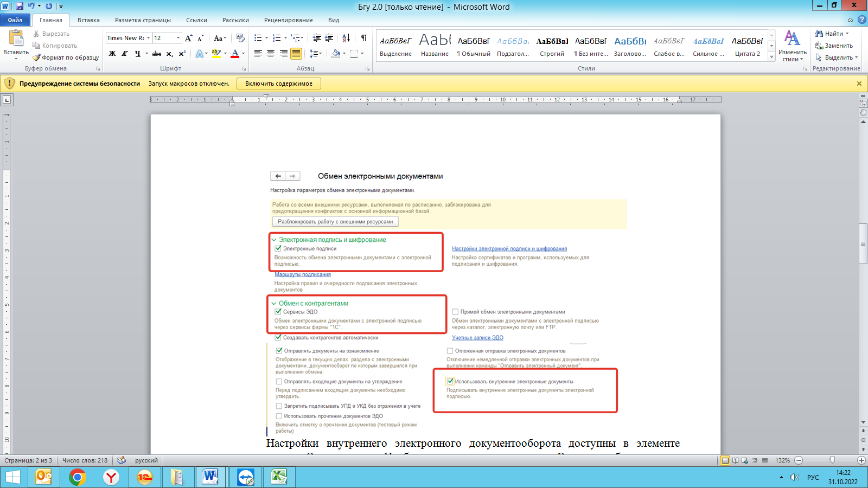Show paragraph marks with pilcrow button

click(x=363, y=38)
